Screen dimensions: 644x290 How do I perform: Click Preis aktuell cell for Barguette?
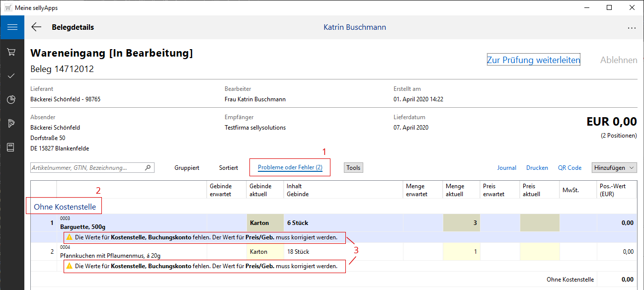540,223
